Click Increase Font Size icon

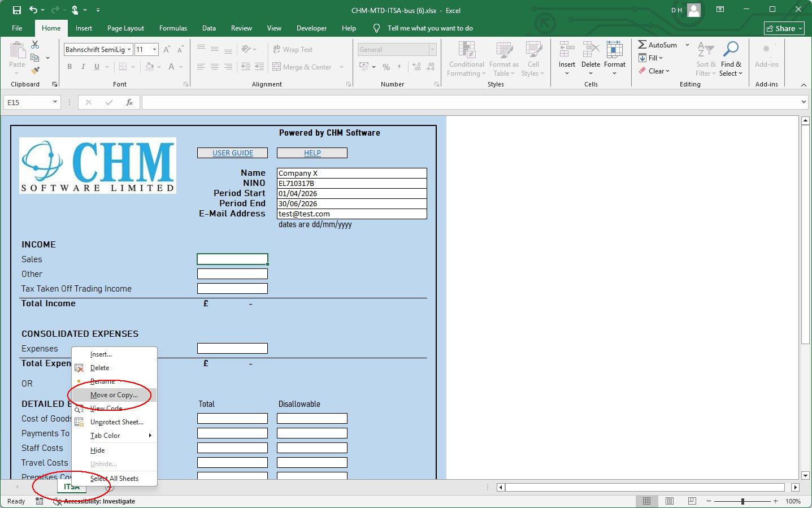coord(167,50)
